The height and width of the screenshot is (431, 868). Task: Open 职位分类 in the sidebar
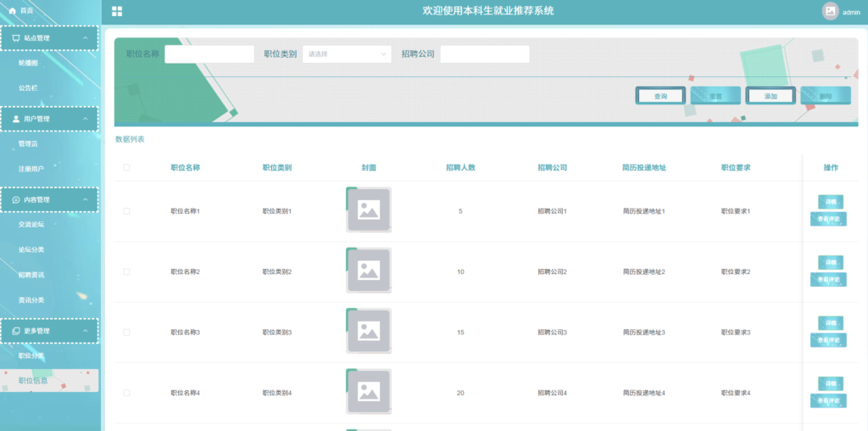point(31,355)
